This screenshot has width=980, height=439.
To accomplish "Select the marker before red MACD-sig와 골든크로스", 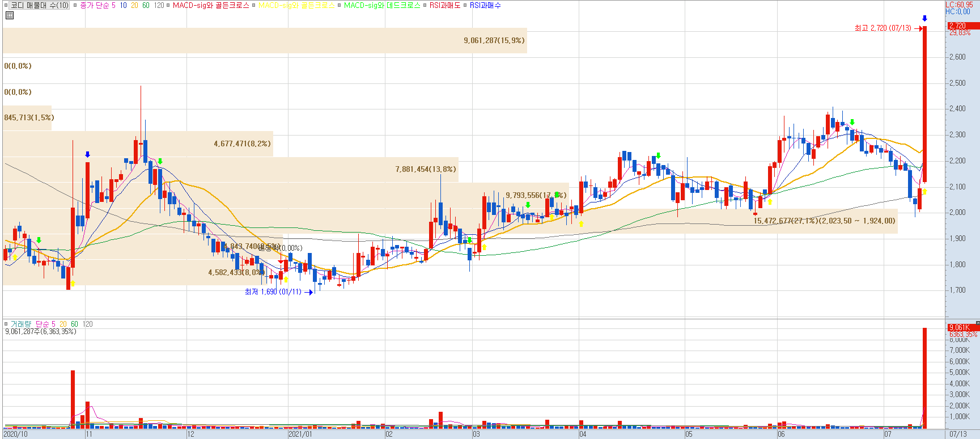I will (168, 6).
